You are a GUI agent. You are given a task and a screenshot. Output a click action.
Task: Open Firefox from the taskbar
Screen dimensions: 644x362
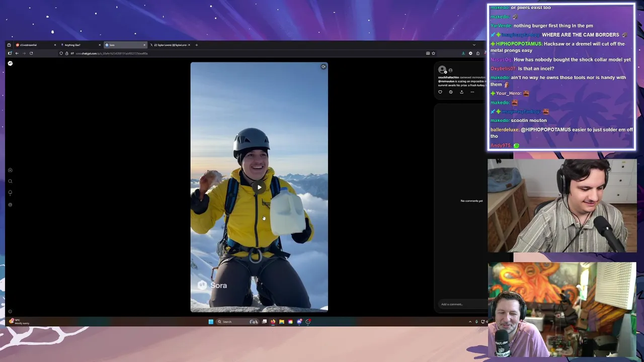273,322
